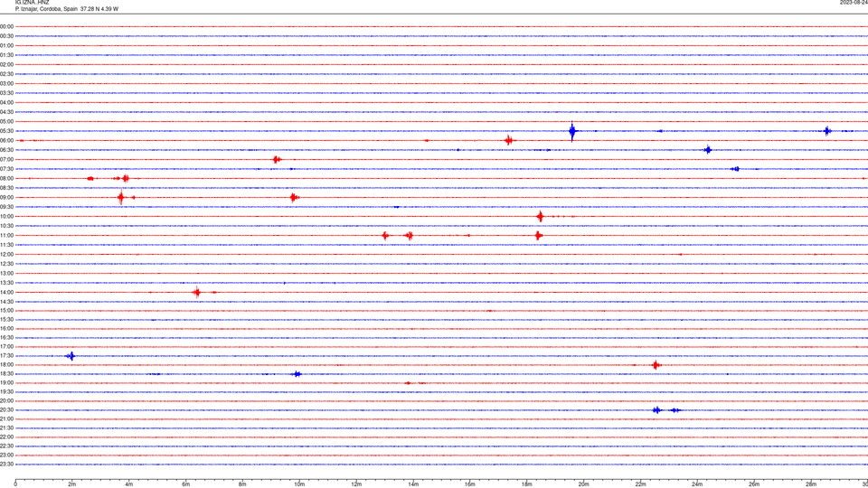The image size is (868, 488).
Task: Select the 20:30 trace time label
Action: [x=6, y=410]
